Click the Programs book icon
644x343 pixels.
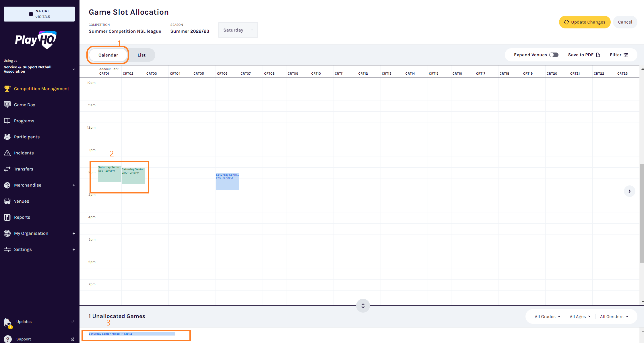pyautogui.click(x=7, y=121)
